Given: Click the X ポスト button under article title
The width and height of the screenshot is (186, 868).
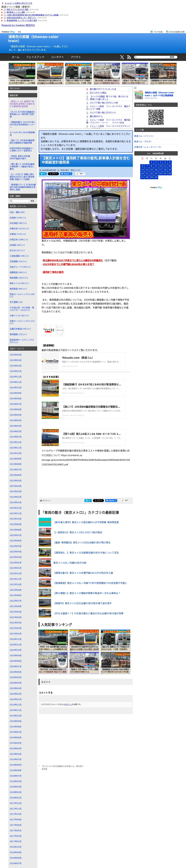Looking at the screenshot, I should point(53,174).
